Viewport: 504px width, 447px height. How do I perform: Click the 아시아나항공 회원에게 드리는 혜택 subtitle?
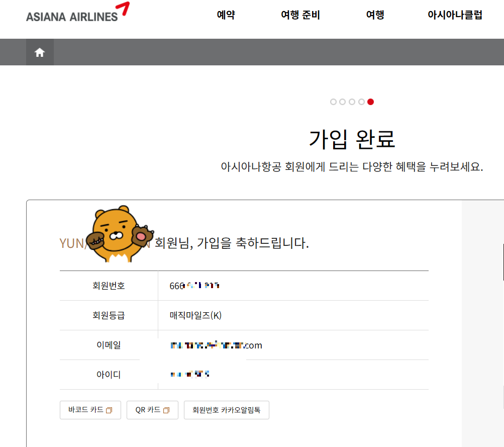352,167
